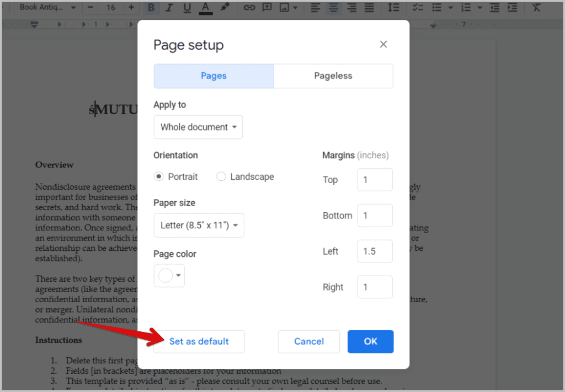The height and width of the screenshot is (392, 565).
Task: Switch to the Pageless tab
Action: point(333,76)
